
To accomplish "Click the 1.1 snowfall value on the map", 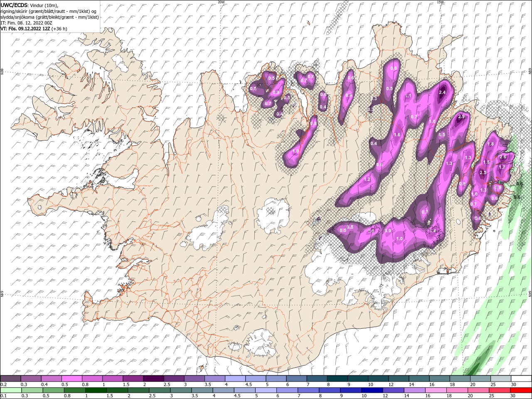I will coord(408,96).
